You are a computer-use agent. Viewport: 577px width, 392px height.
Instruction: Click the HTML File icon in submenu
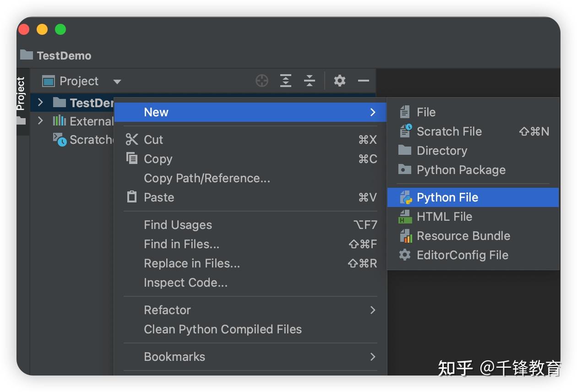[x=405, y=217]
